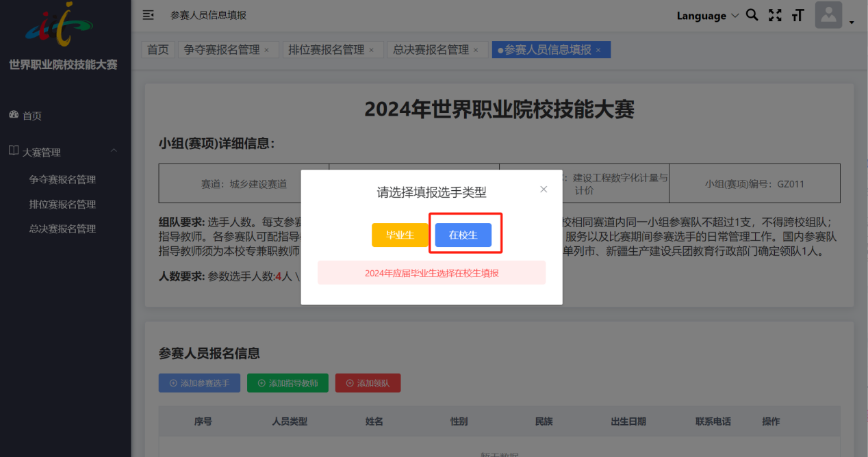
Task: Click the 姓名 column header
Action: click(x=374, y=421)
